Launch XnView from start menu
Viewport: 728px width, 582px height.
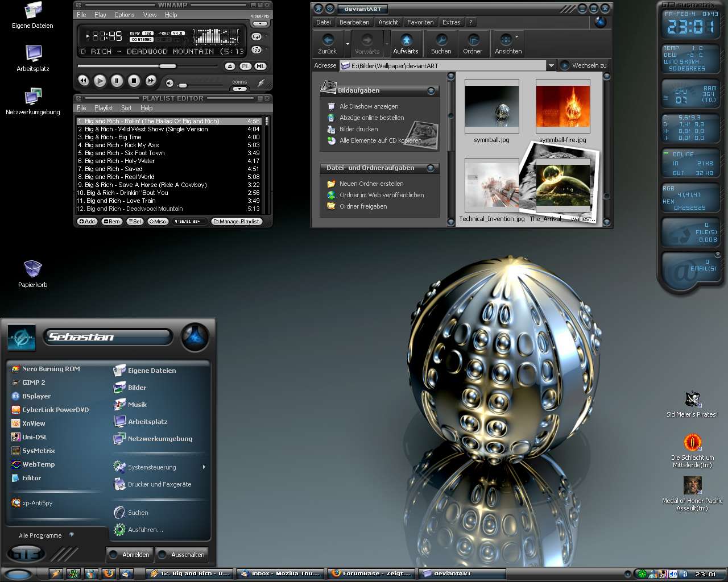(34, 423)
